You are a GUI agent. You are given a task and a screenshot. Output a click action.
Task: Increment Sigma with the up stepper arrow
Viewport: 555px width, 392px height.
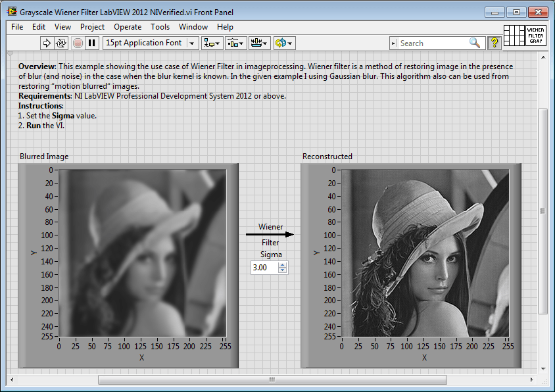coord(282,264)
